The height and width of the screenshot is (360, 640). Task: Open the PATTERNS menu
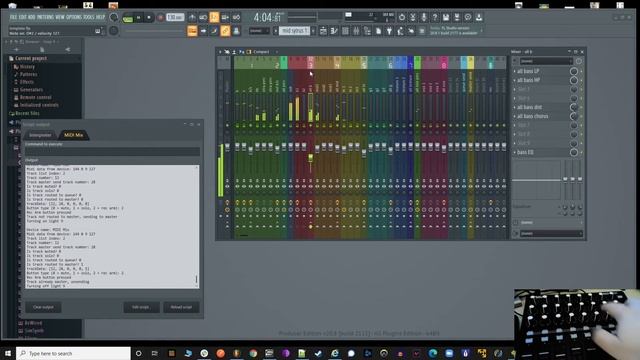click(45, 17)
